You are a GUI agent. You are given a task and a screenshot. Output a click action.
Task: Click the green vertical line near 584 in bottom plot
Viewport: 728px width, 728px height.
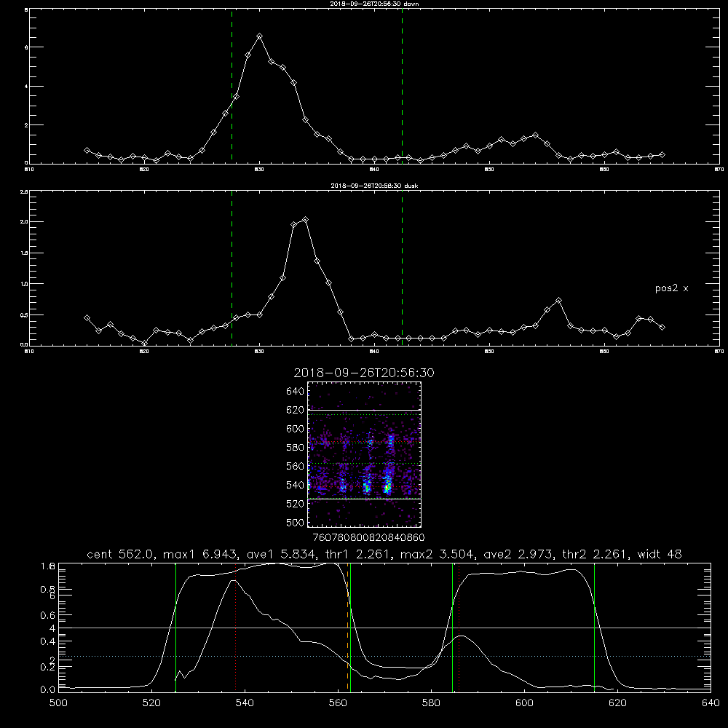(452, 627)
